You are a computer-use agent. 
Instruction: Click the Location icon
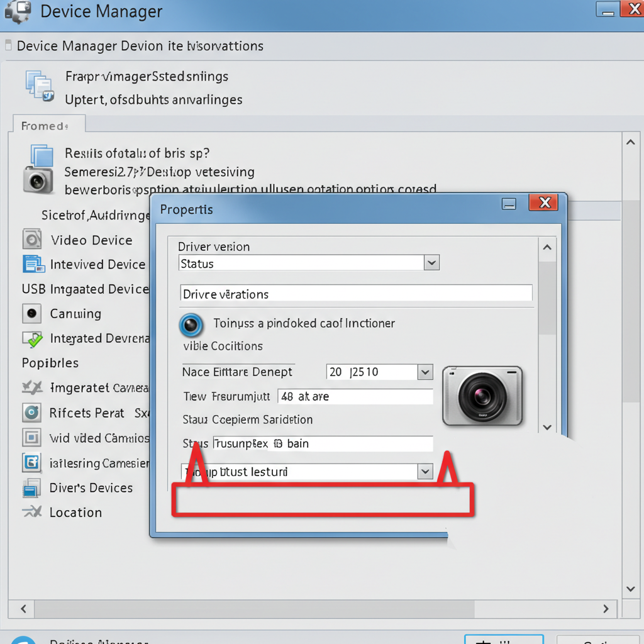[32, 512]
